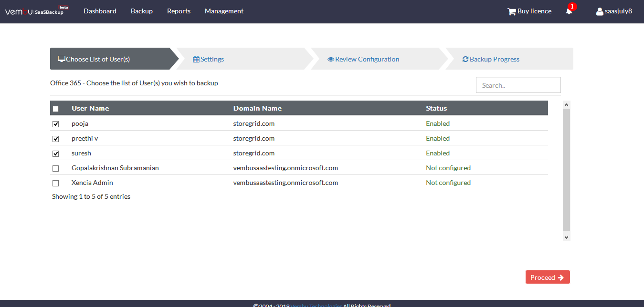
Task: Open the Vembu Technologies footer link
Action: click(316, 306)
